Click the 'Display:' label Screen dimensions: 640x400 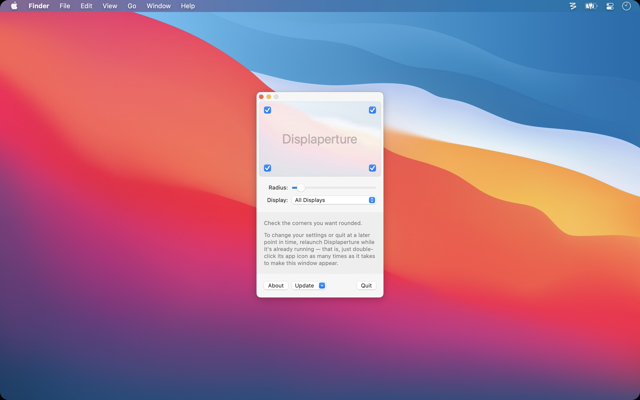point(277,200)
